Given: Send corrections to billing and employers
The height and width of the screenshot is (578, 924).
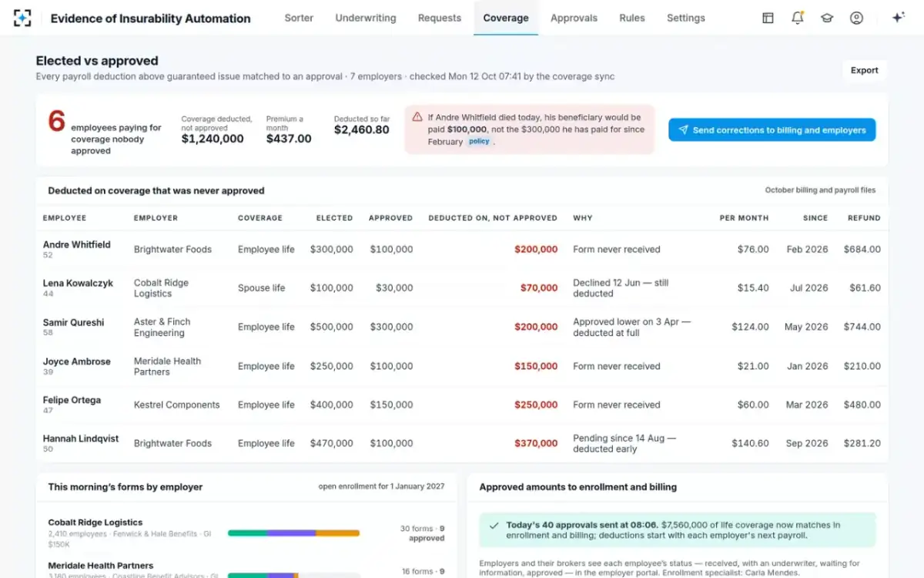Looking at the screenshot, I should [772, 130].
